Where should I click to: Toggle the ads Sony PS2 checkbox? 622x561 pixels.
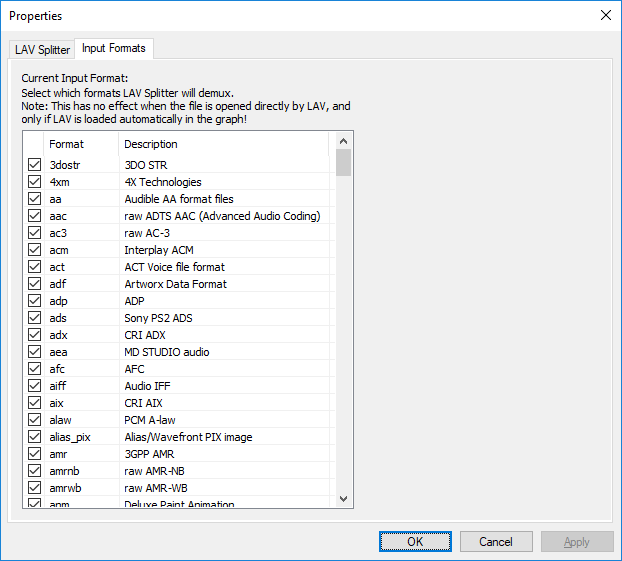35,318
